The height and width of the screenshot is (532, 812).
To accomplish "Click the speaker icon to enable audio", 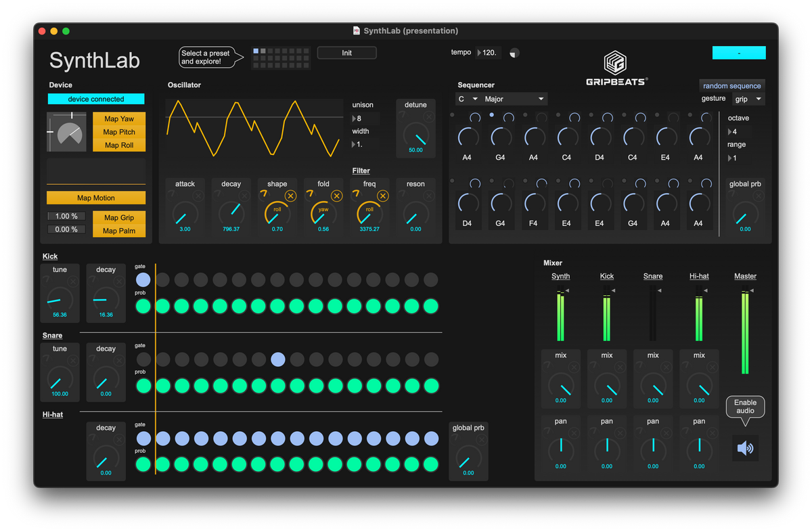I will (x=745, y=448).
